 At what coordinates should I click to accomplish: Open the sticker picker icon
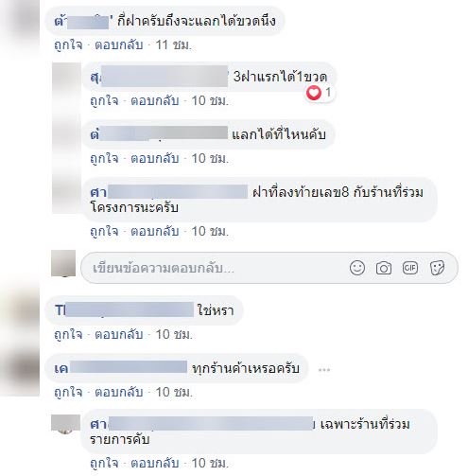pyautogui.click(x=437, y=268)
